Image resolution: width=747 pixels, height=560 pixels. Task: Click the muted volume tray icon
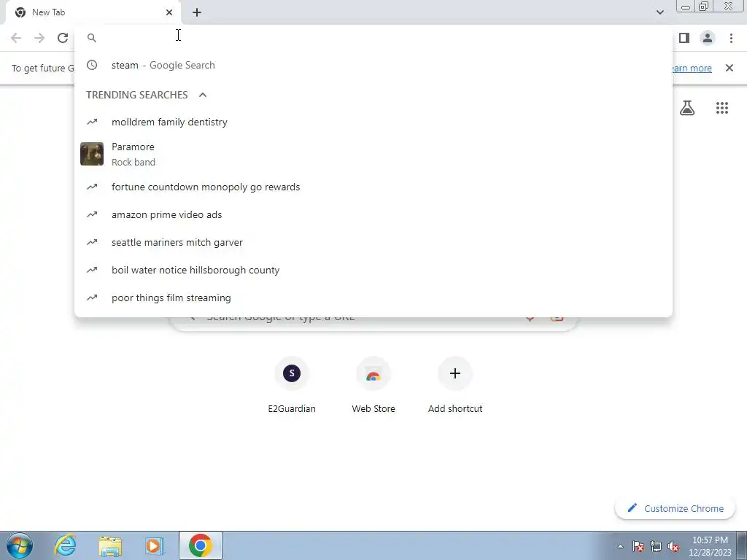point(673,547)
